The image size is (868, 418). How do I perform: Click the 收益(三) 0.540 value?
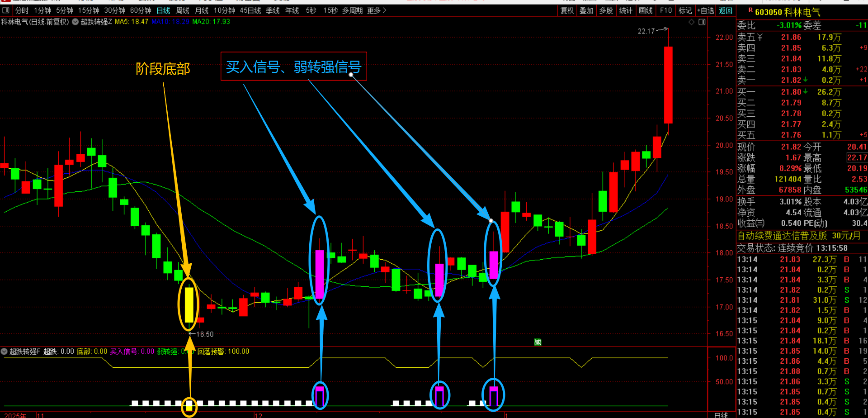791,223
